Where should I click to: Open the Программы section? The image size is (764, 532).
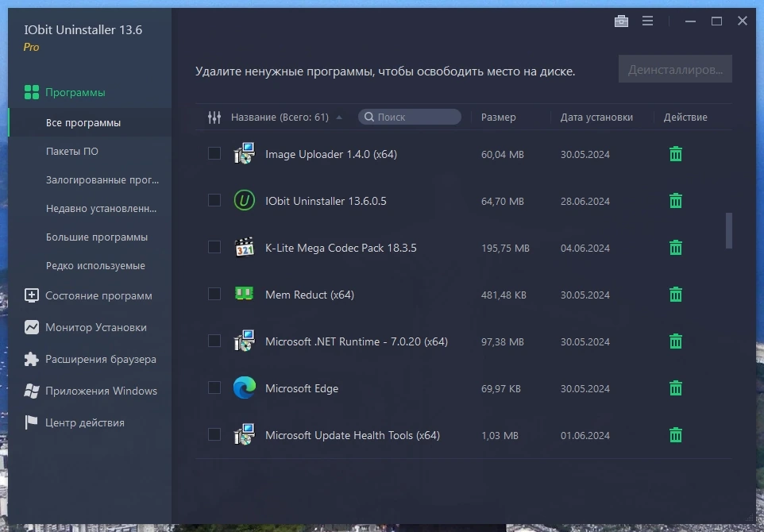[x=90, y=92]
